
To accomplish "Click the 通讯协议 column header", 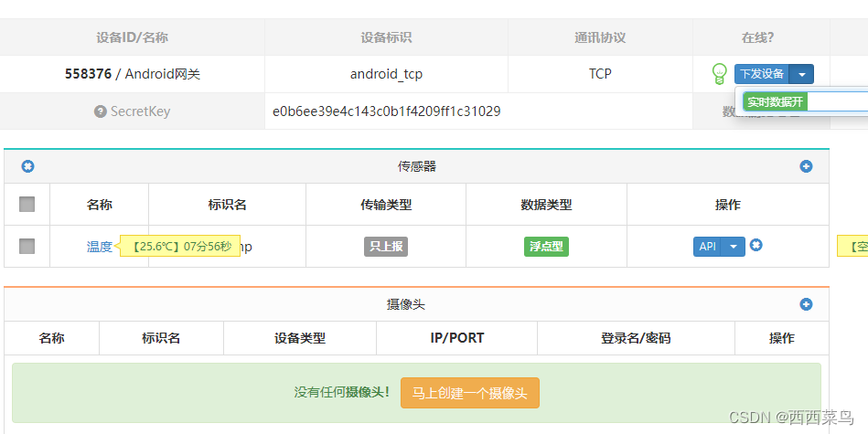I will click(x=600, y=37).
